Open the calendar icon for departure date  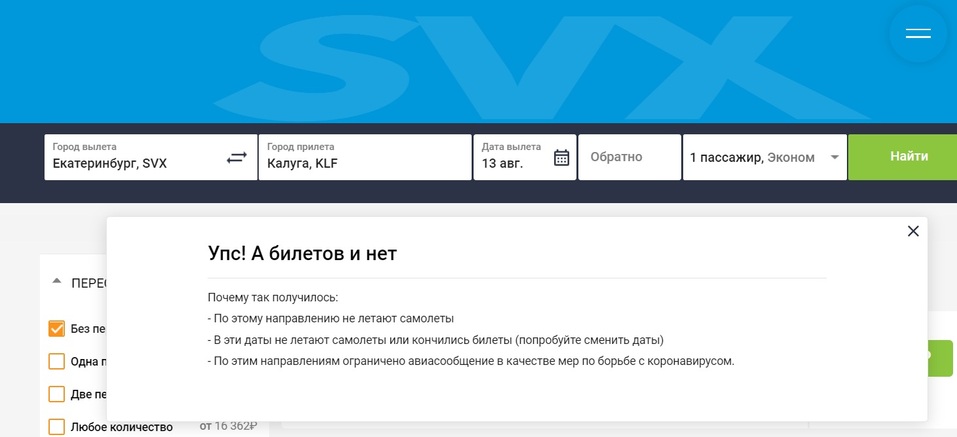point(561,158)
